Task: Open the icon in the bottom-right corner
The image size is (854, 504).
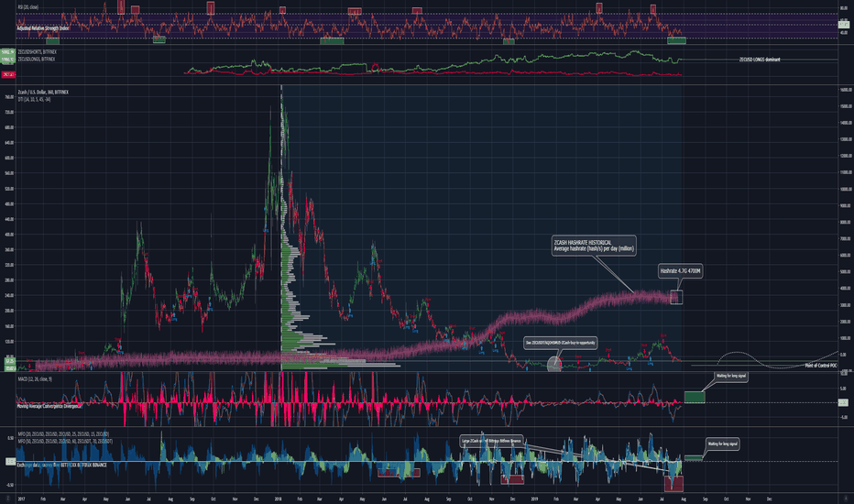Action: [845, 499]
